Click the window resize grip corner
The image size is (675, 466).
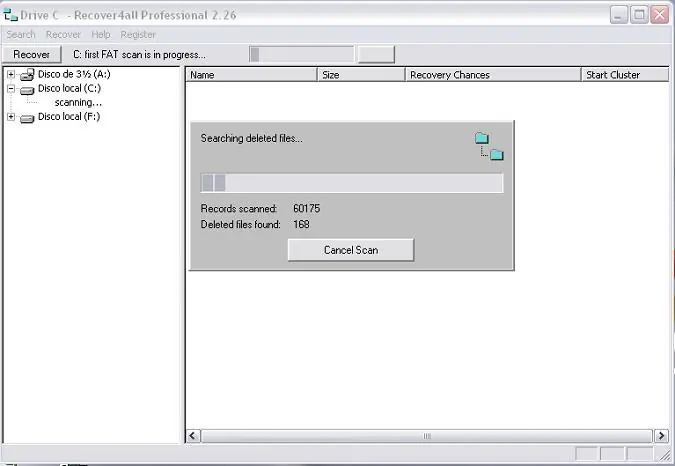666,454
